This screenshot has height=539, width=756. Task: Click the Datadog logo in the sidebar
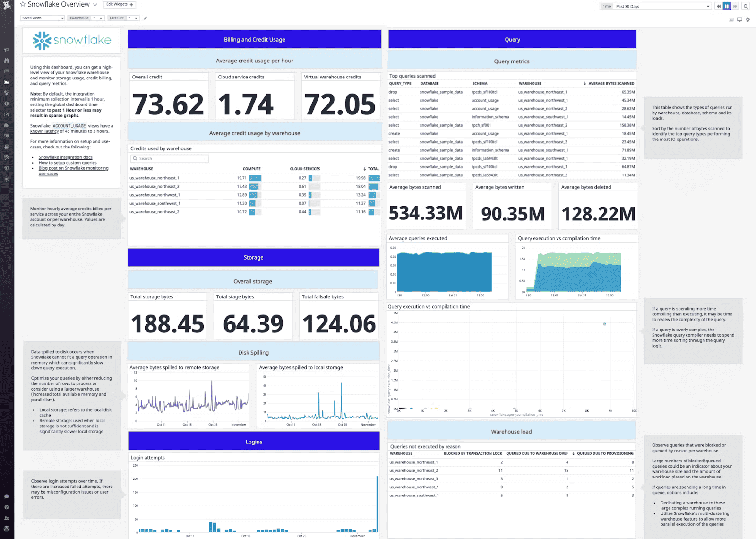(7, 6)
